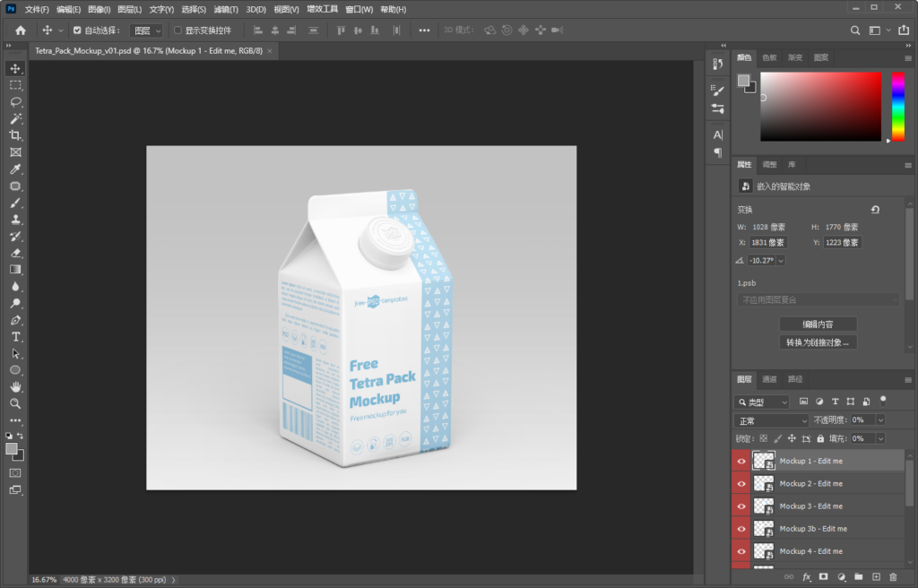The image size is (918, 588).
Task: Hide the Mockup 2 - Edit me layer
Action: click(741, 484)
